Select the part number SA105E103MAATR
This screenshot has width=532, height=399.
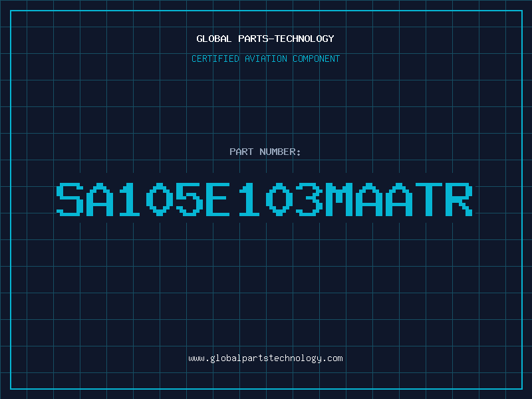[265, 199]
